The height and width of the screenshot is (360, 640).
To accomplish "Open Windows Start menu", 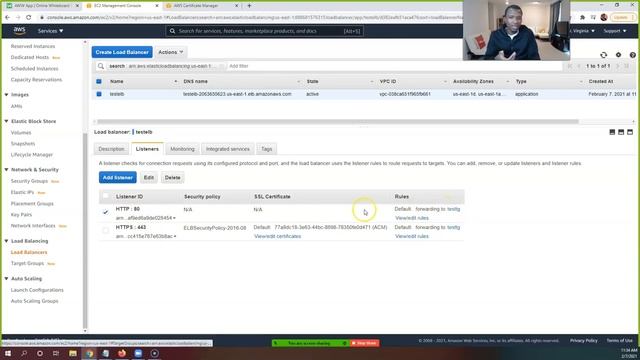I will point(8,353).
